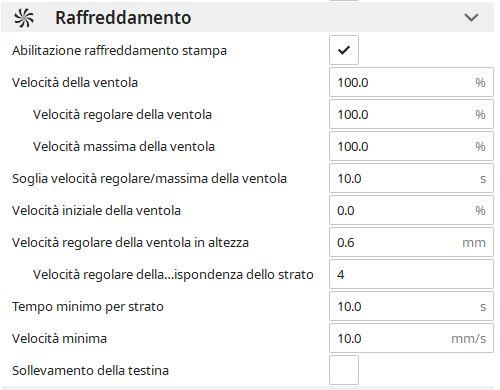Click the Raffreddamento fan icon

pyautogui.click(x=24, y=18)
